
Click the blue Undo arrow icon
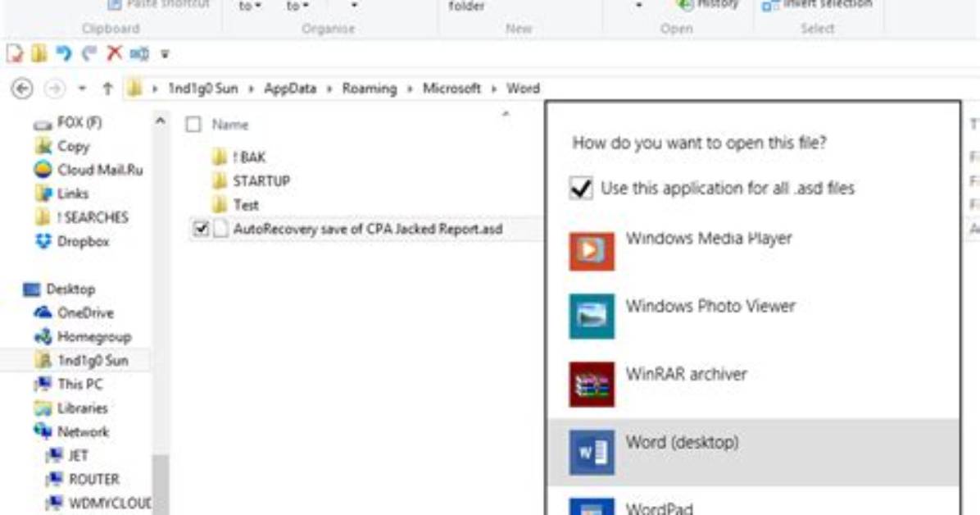(x=63, y=54)
